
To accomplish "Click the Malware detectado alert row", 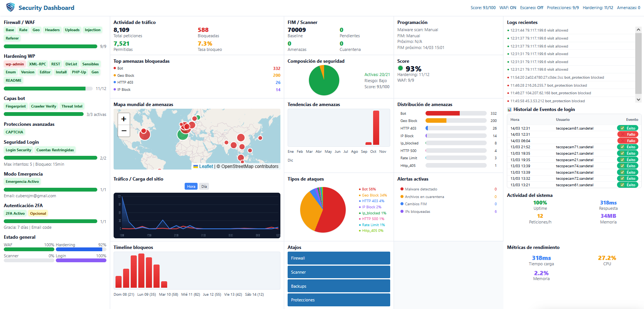I will point(448,189).
